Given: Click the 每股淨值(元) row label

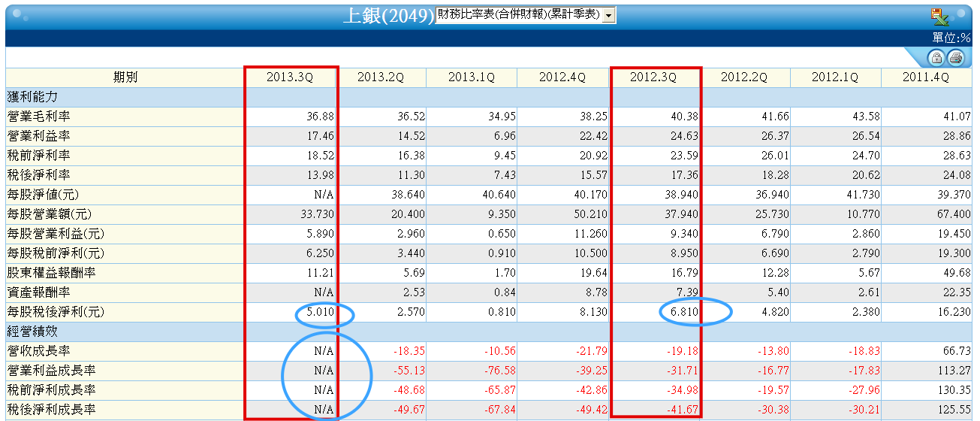Looking at the screenshot, I should (44, 195).
